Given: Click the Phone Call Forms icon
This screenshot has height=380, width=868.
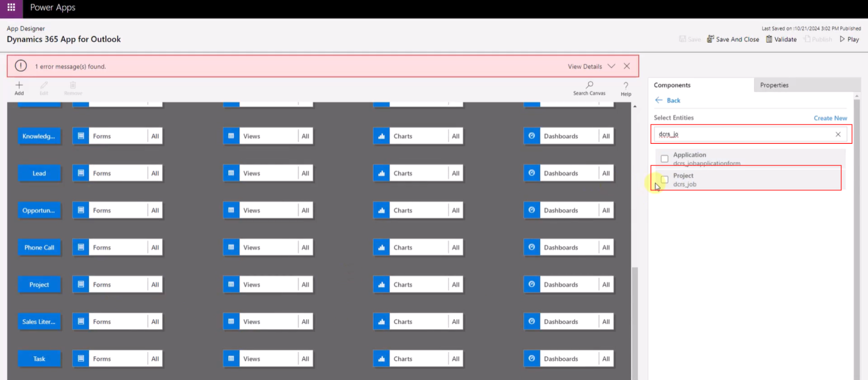Looking at the screenshot, I should pyautogui.click(x=81, y=247).
